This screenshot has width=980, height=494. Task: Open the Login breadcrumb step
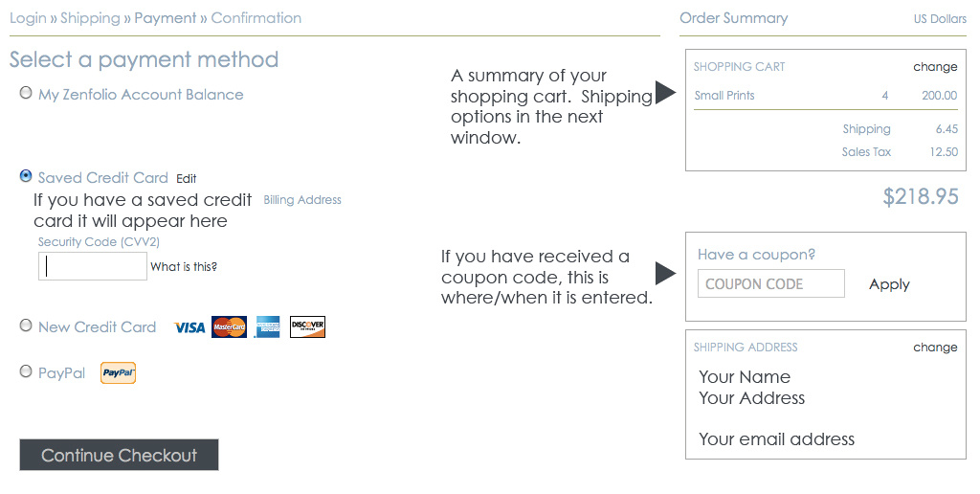[28, 18]
